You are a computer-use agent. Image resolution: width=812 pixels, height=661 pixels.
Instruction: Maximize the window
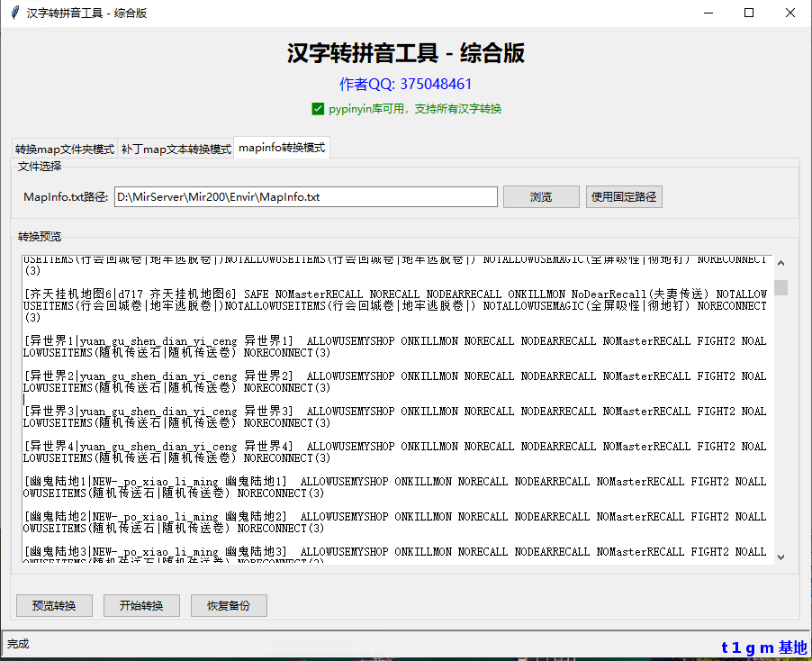(749, 13)
